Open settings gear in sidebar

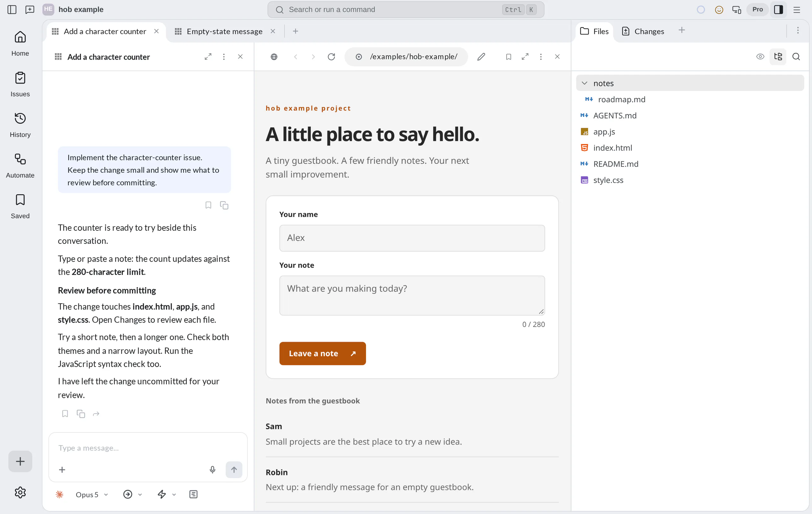[20, 492]
